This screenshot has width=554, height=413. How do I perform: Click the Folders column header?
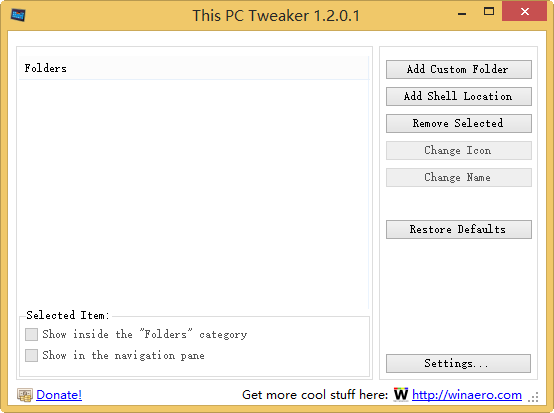[x=194, y=68]
